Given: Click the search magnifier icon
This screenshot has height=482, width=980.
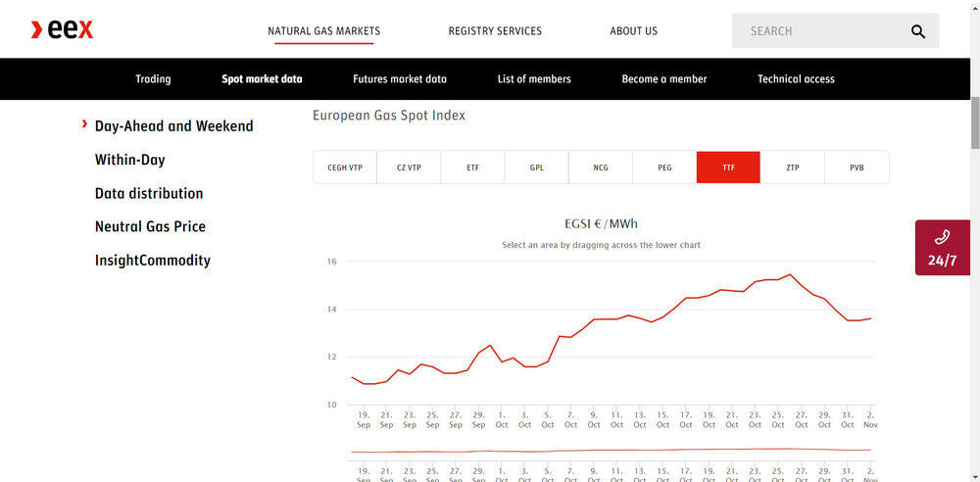Looking at the screenshot, I should (917, 31).
